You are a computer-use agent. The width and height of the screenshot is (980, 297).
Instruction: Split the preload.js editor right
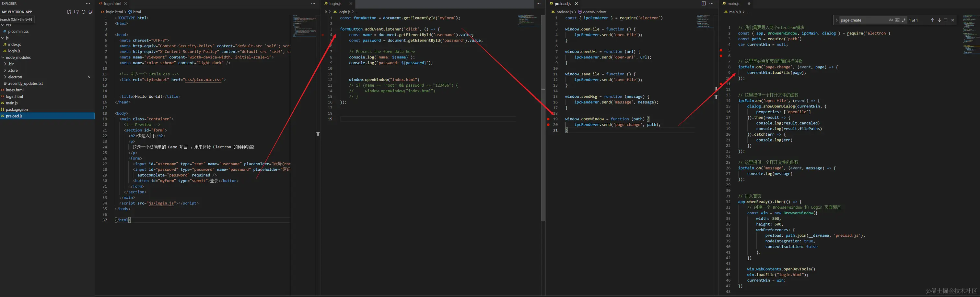click(704, 4)
